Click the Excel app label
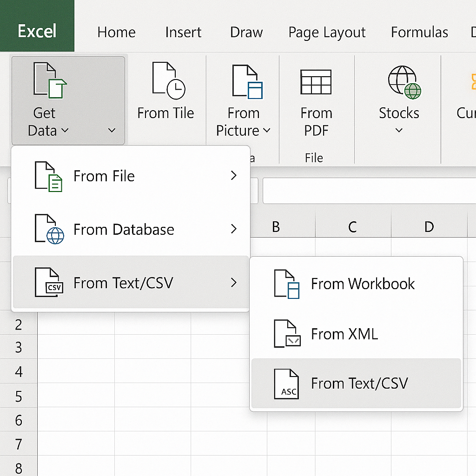 click(x=37, y=31)
